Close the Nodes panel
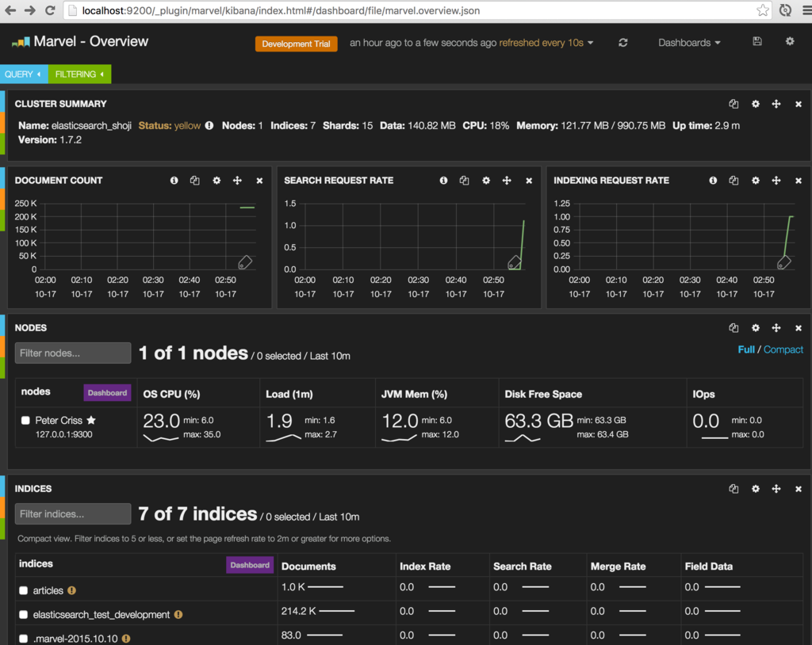Screen dimensions: 812x645 pyautogui.click(x=799, y=328)
